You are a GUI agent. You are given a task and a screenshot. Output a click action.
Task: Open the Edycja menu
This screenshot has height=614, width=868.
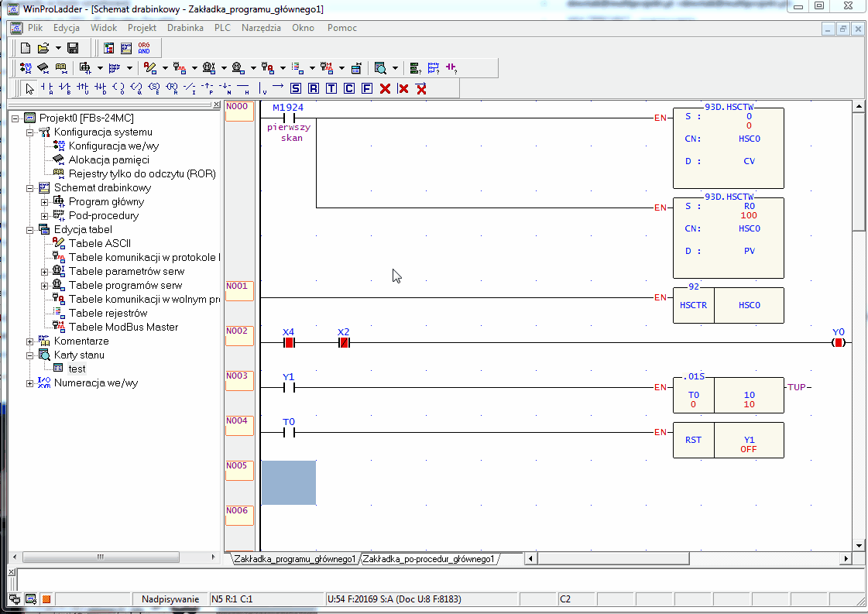pyautogui.click(x=67, y=28)
